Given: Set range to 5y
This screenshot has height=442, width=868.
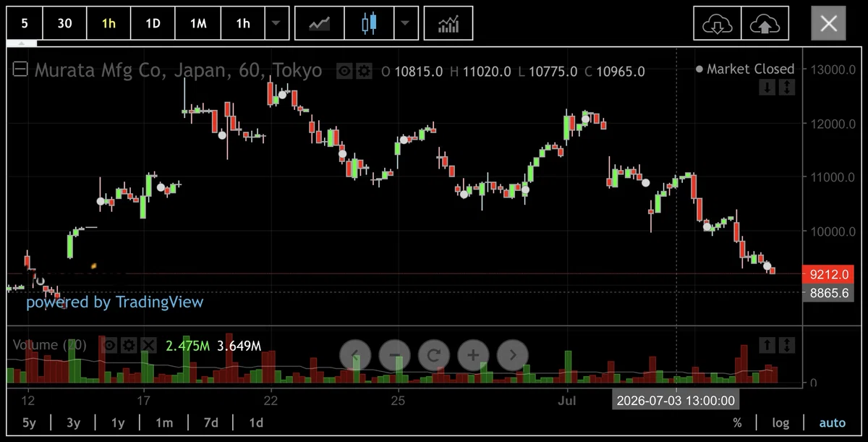Looking at the screenshot, I should pos(29,422).
